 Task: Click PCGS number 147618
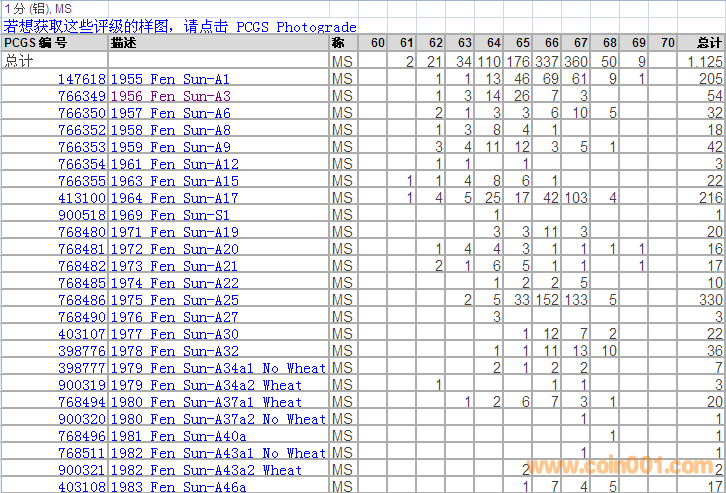[82, 78]
